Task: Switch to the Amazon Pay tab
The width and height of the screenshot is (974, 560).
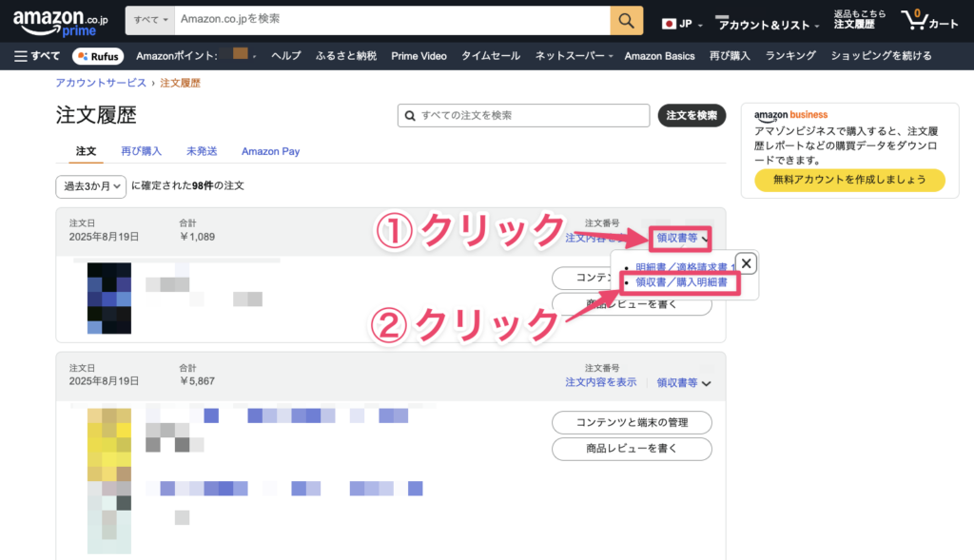Action: tap(270, 151)
